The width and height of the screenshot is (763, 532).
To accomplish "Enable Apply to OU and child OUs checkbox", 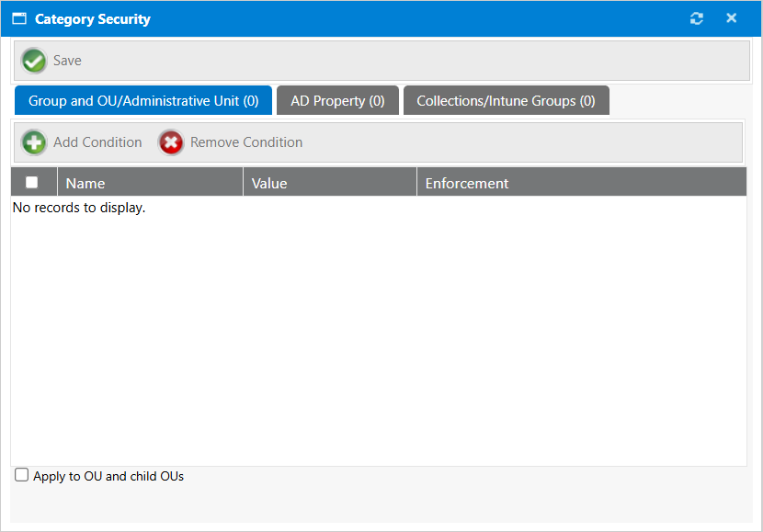I will [x=22, y=475].
